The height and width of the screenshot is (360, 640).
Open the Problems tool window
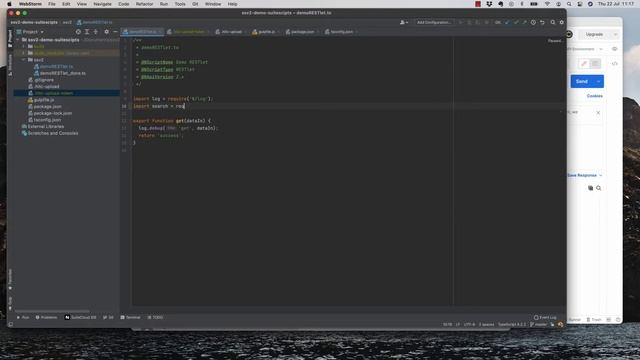click(46, 317)
